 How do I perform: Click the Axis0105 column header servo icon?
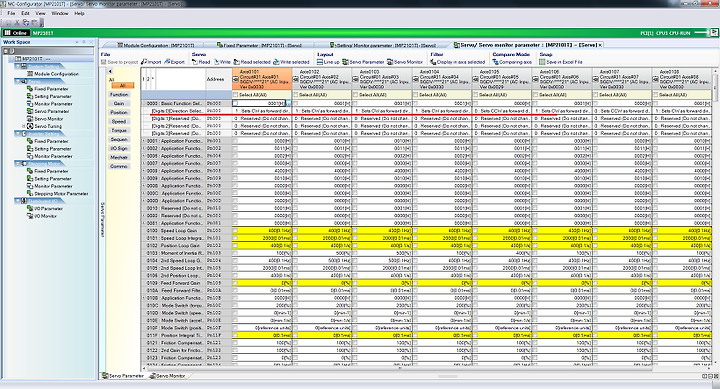point(476,79)
